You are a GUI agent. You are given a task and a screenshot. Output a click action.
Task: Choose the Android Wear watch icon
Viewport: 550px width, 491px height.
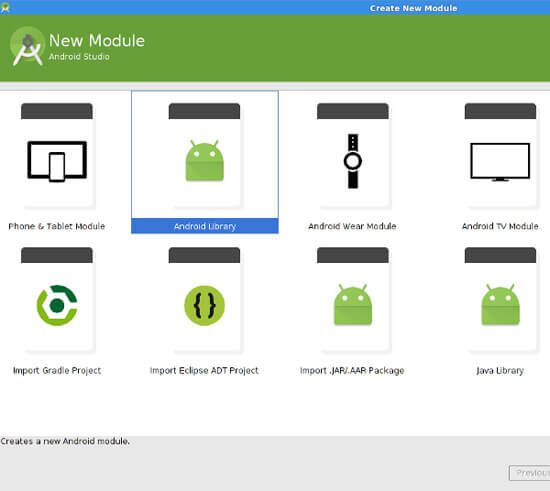tap(353, 161)
